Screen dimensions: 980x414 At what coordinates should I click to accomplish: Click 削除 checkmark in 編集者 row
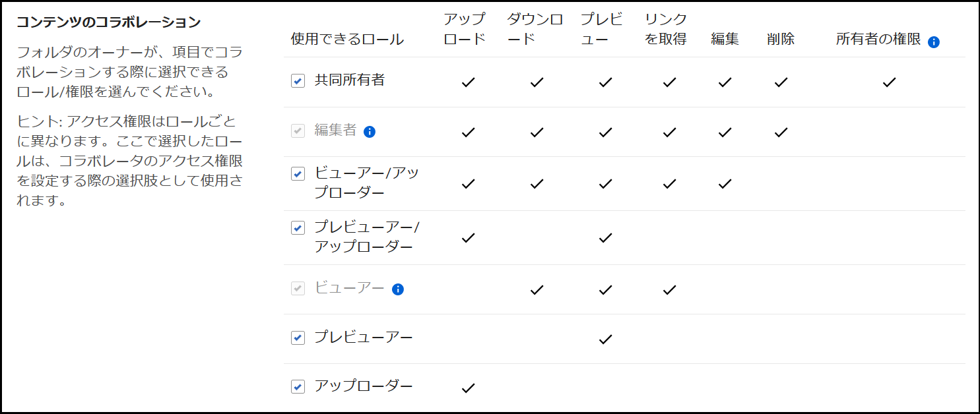click(781, 133)
